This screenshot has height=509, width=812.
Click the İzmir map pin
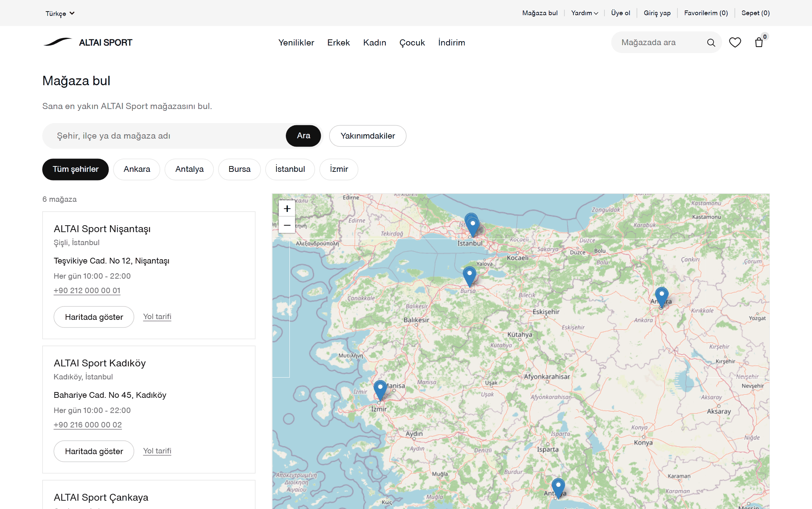380,391
